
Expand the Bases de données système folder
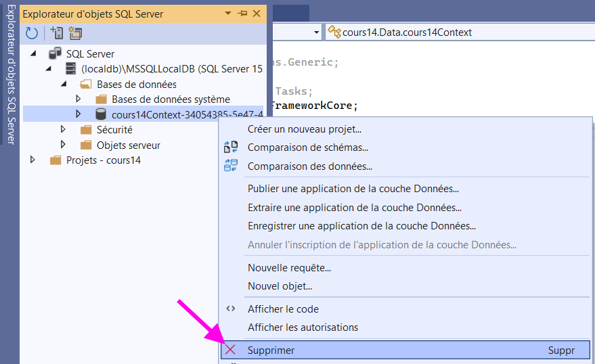click(78, 99)
